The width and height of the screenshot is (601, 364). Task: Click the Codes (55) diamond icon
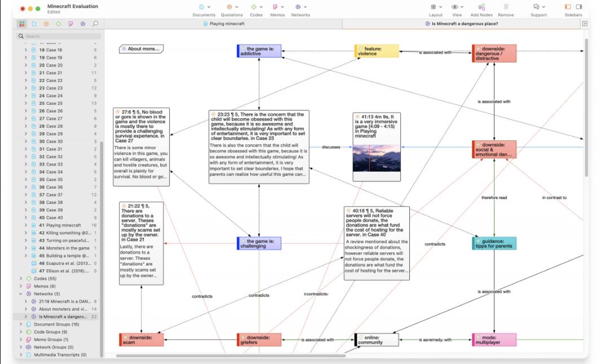(x=29, y=278)
